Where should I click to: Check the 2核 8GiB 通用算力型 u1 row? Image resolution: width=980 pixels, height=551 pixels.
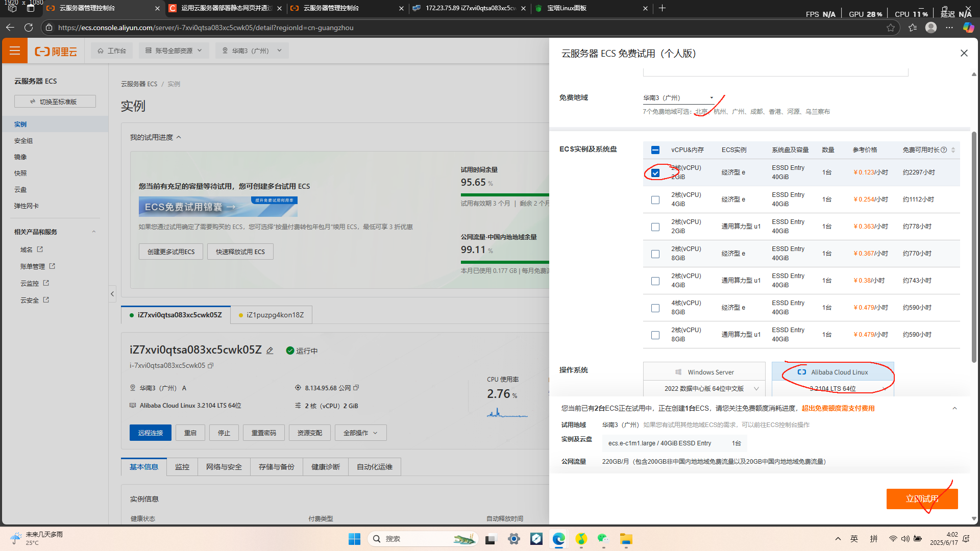tap(655, 335)
